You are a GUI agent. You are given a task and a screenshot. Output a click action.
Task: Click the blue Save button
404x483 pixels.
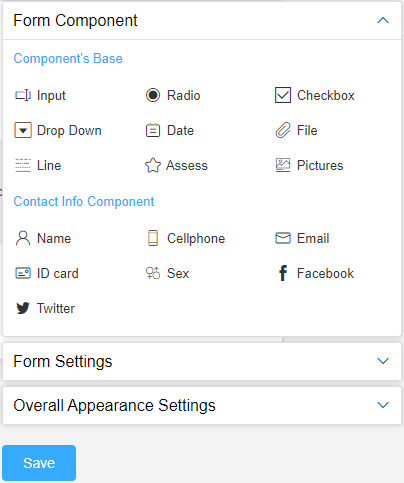click(x=39, y=463)
